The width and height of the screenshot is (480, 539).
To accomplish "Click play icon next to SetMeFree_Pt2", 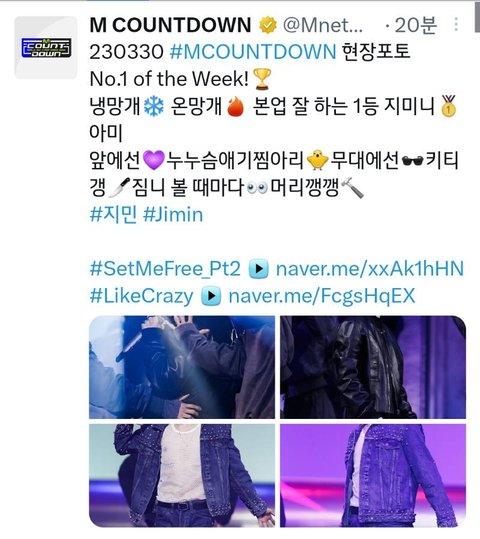I will [259, 269].
